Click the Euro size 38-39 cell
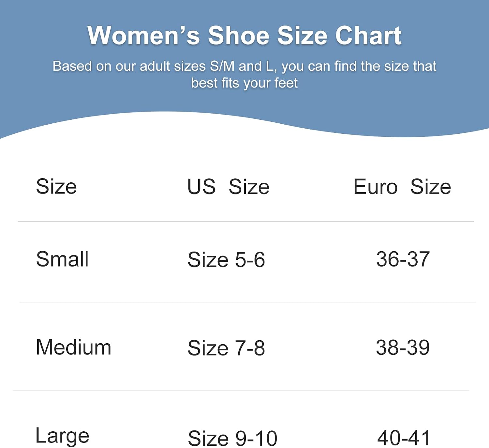489x448 pixels. tap(403, 347)
